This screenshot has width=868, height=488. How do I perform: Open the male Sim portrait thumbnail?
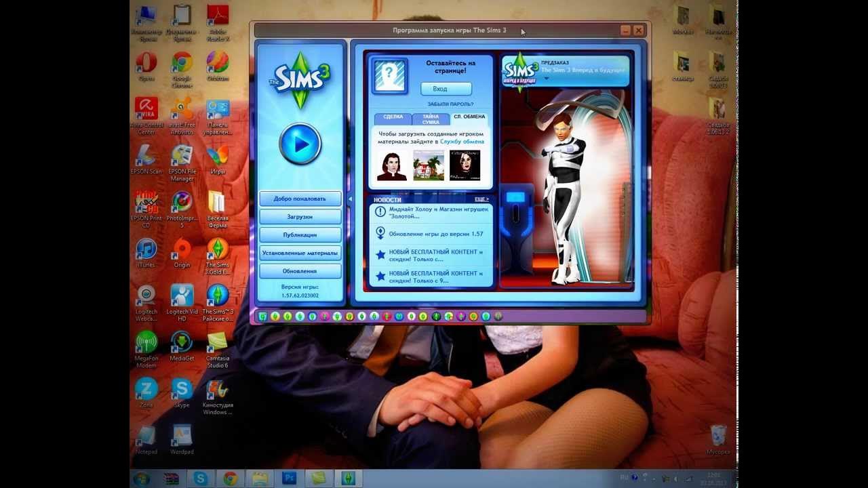[392, 165]
